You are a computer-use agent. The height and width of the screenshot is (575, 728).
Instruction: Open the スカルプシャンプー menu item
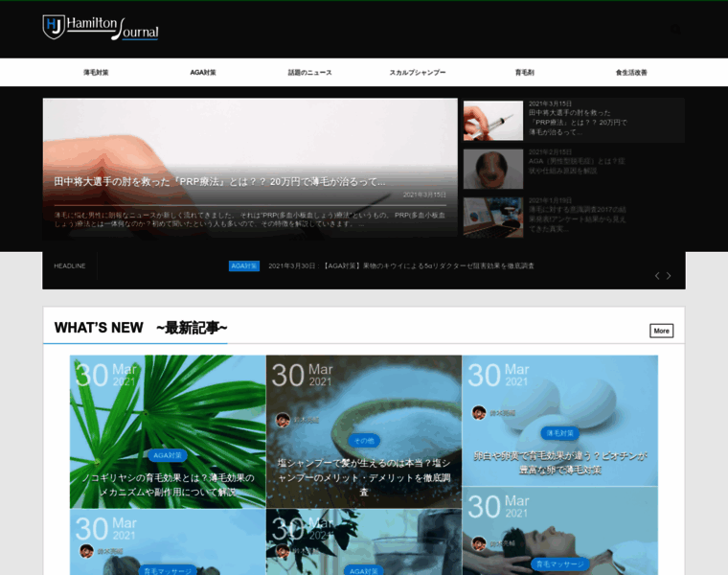tap(418, 73)
